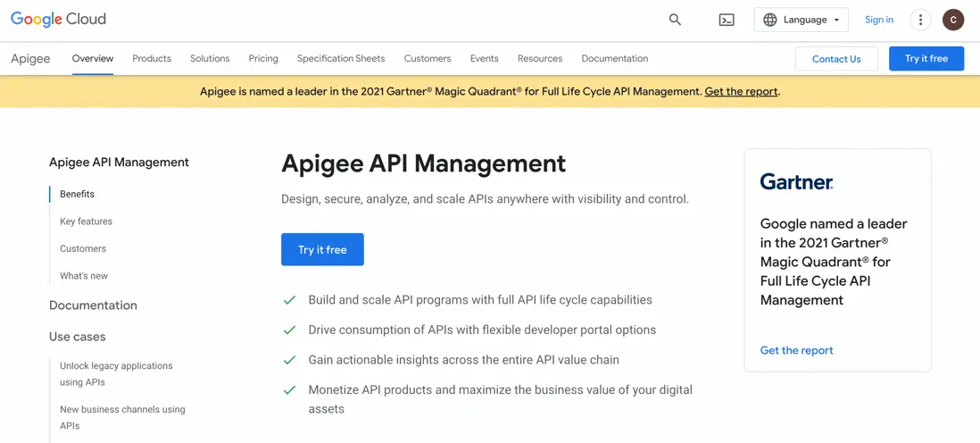Viewport: 980px width, 443px height.
Task: Click the Google Cloud logo
Action: coord(58,19)
